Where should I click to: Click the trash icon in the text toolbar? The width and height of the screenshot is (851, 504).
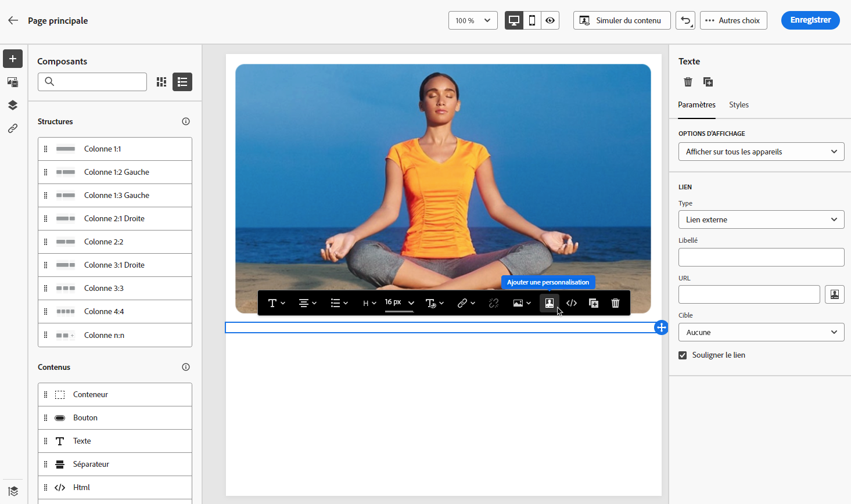click(x=616, y=303)
